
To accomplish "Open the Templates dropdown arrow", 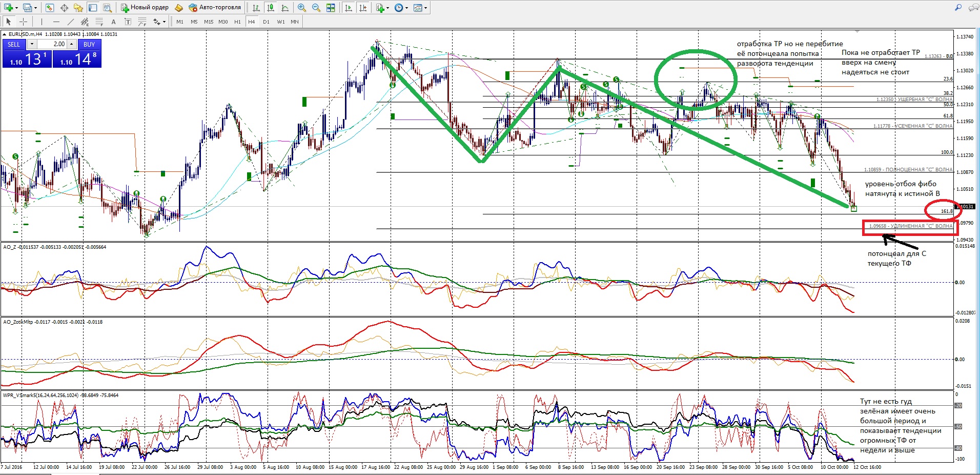I will (x=425, y=8).
